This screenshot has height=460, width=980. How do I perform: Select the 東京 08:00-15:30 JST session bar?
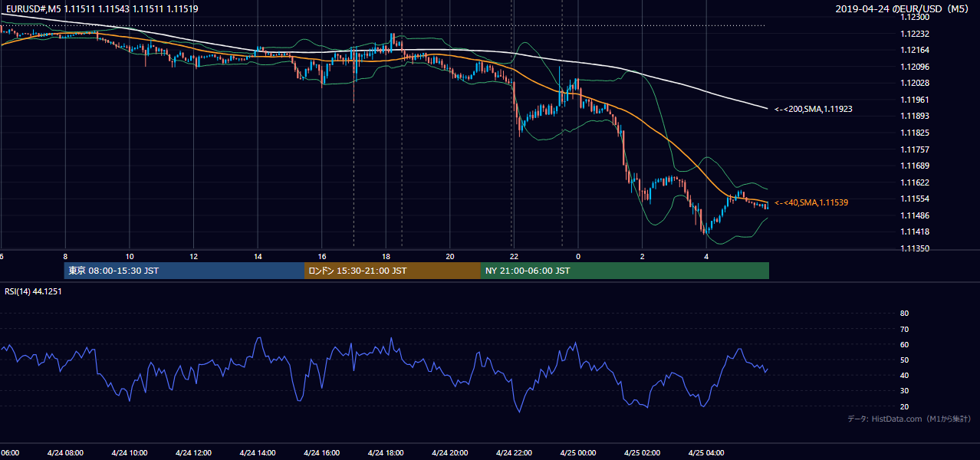(x=184, y=271)
